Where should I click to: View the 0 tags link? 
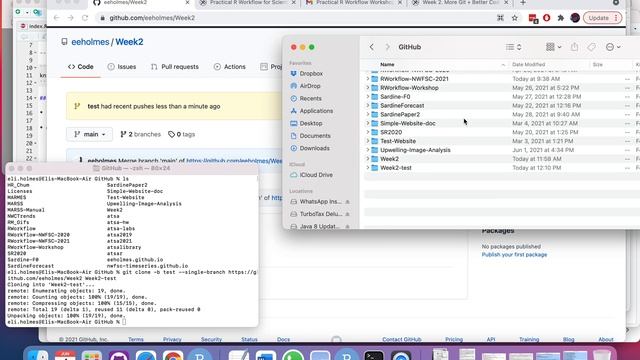pyautogui.click(x=182, y=134)
